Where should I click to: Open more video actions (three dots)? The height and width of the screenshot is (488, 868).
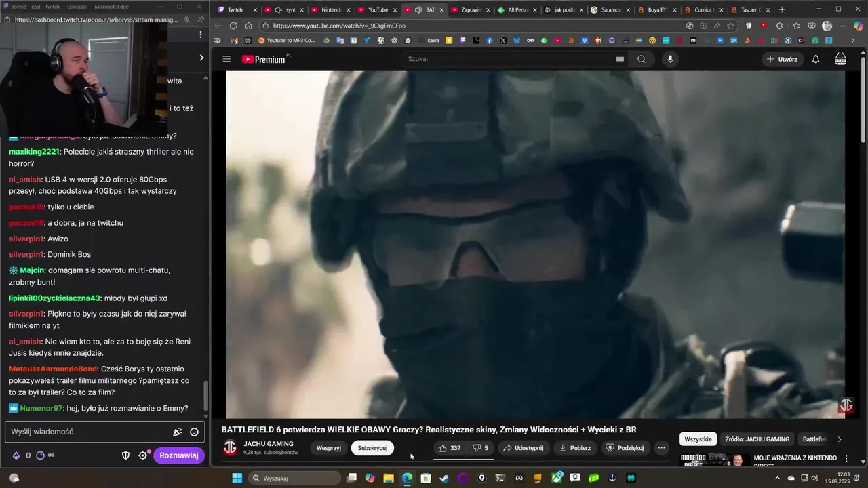661,448
